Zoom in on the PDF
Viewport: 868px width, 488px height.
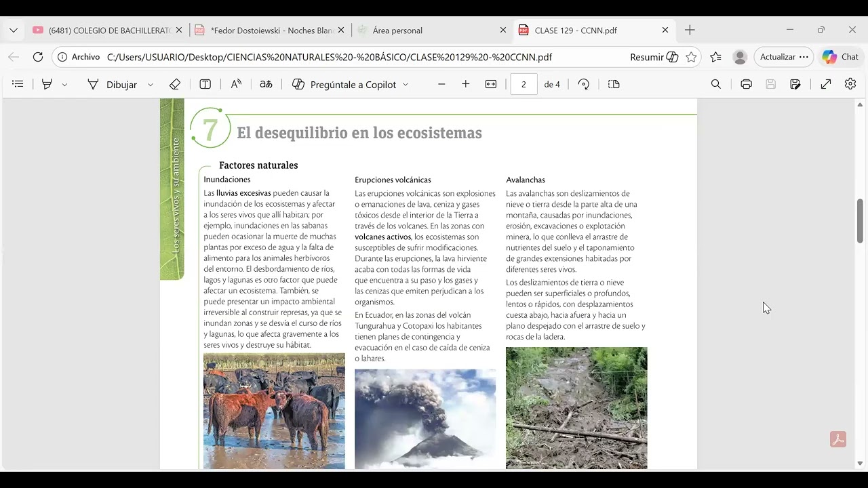click(466, 84)
